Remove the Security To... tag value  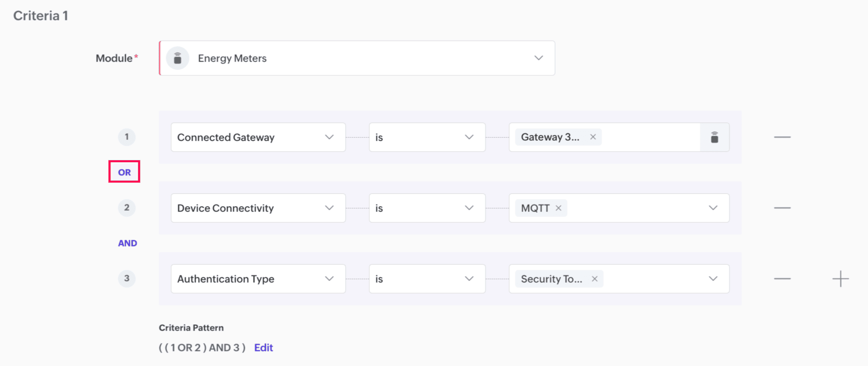coord(594,279)
